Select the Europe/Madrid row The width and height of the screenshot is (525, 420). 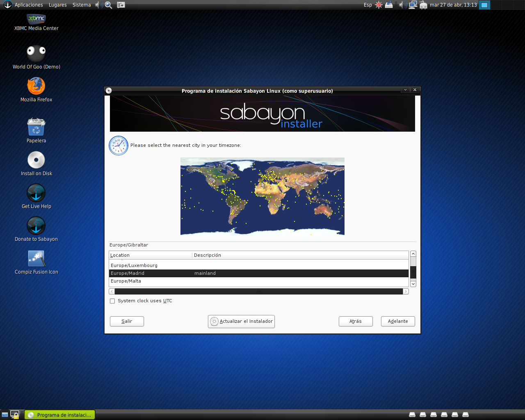click(x=259, y=273)
